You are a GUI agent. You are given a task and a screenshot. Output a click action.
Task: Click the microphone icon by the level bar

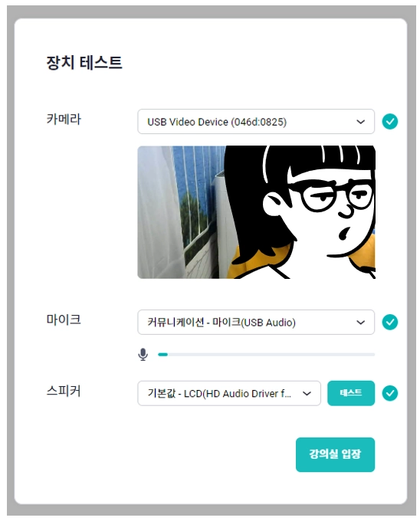pyautogui.click(x=143, y=354)
